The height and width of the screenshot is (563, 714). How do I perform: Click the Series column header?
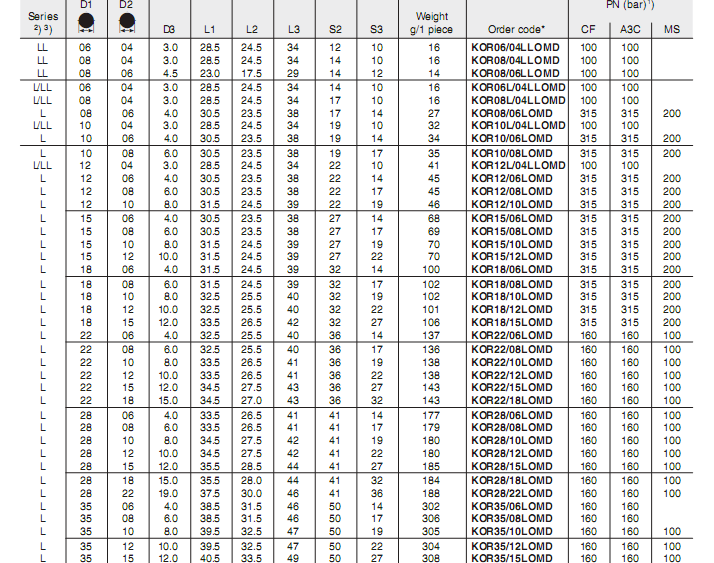point(41,17)
